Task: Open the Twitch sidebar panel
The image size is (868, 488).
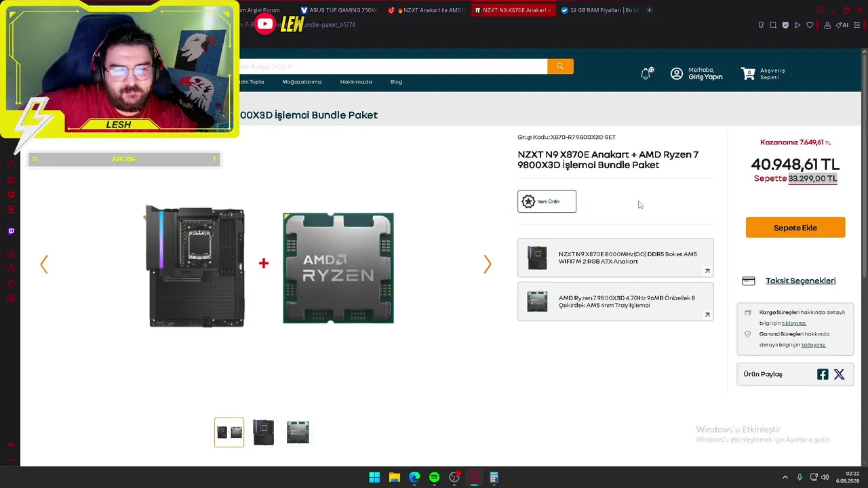Action: (11, 231)
